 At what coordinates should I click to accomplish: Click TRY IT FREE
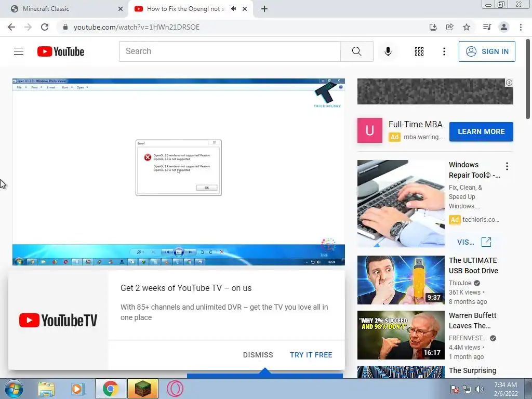tap(311, 355)
